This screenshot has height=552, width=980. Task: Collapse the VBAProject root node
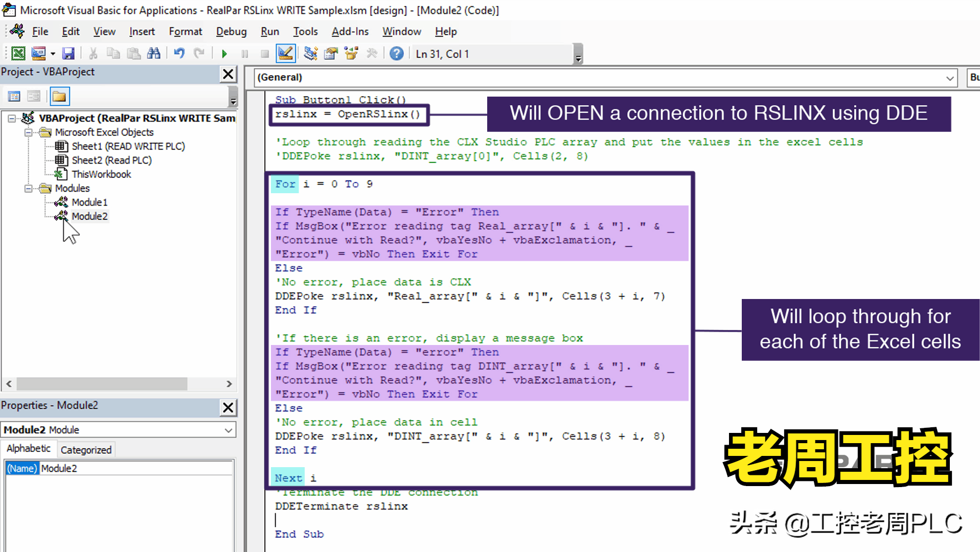(x=11, y=119)
